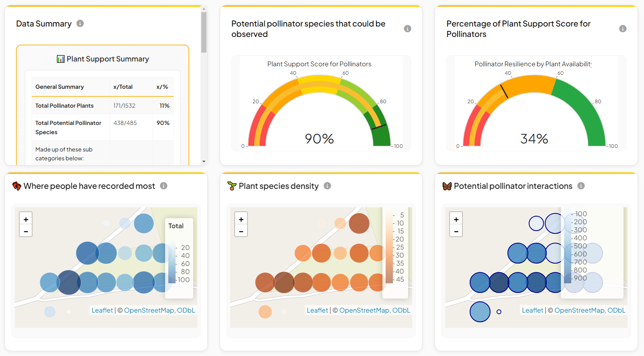
Task: Click the scroll down arrow in Data Summary
Action: click(204, 162)
